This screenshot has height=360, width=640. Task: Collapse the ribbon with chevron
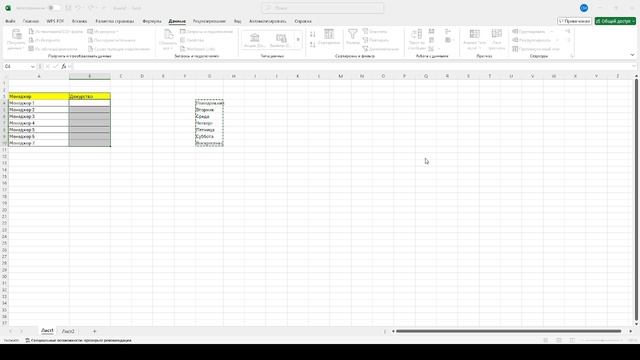tap(632, 55)
